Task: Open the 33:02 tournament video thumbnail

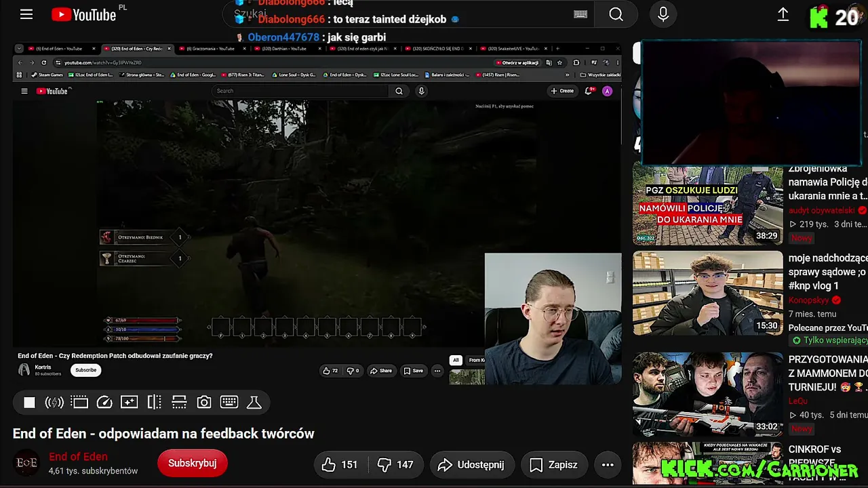Action: (x=707, y=394)
